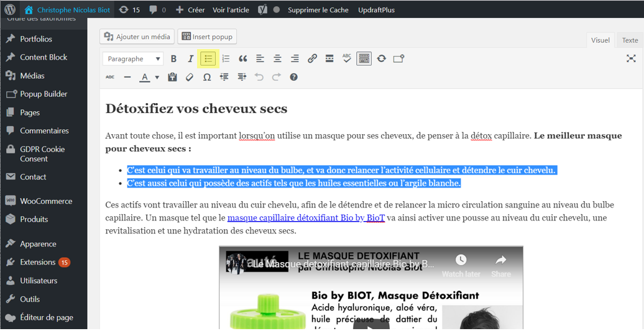Click the paste as text icon
The image size is (644, 331).
172,77
